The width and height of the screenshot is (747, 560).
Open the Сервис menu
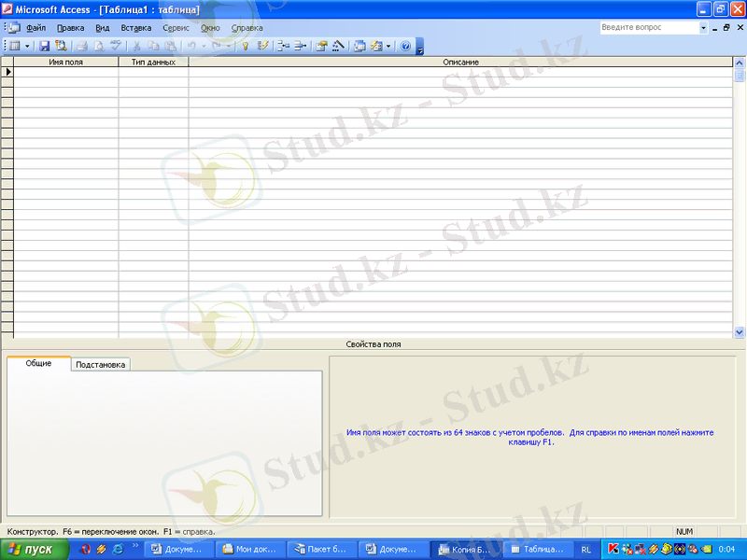[176, 28]
